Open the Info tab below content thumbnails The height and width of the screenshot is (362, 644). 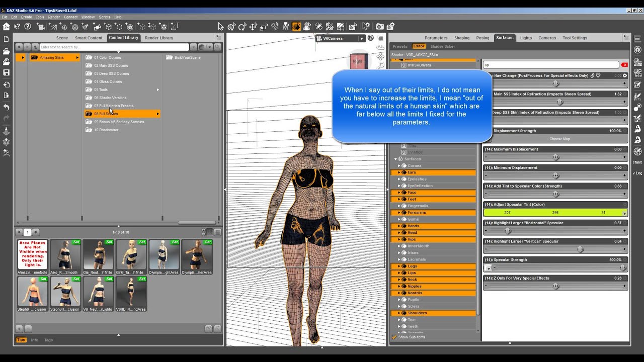tap(34, 340)
